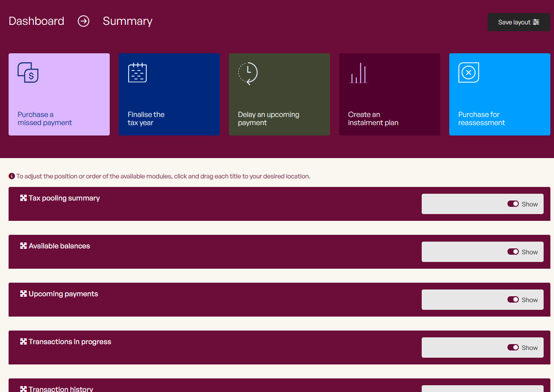Image resolution: width=554 pixels, height=392 pixels.
Task: Open the Dashboard breadcrumb item
Action: point(36,21)
